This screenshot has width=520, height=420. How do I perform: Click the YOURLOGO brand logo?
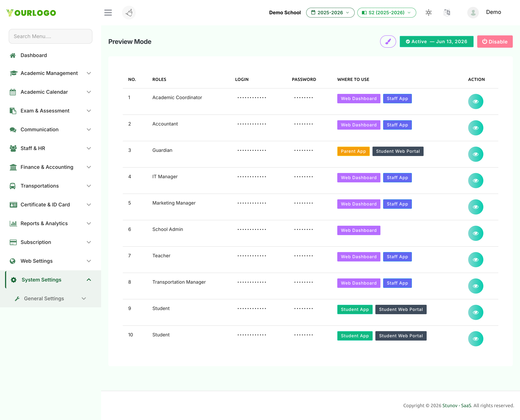click(x=31, y=13)
